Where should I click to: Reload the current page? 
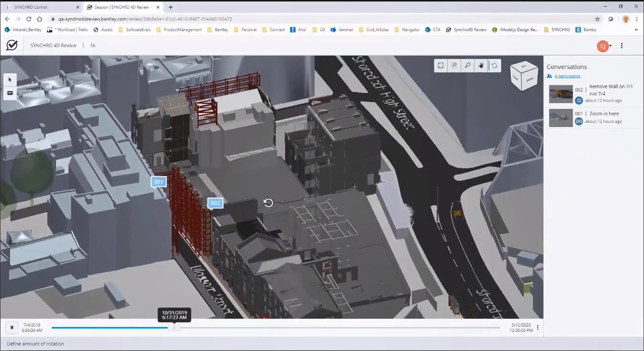click(29, 19)
